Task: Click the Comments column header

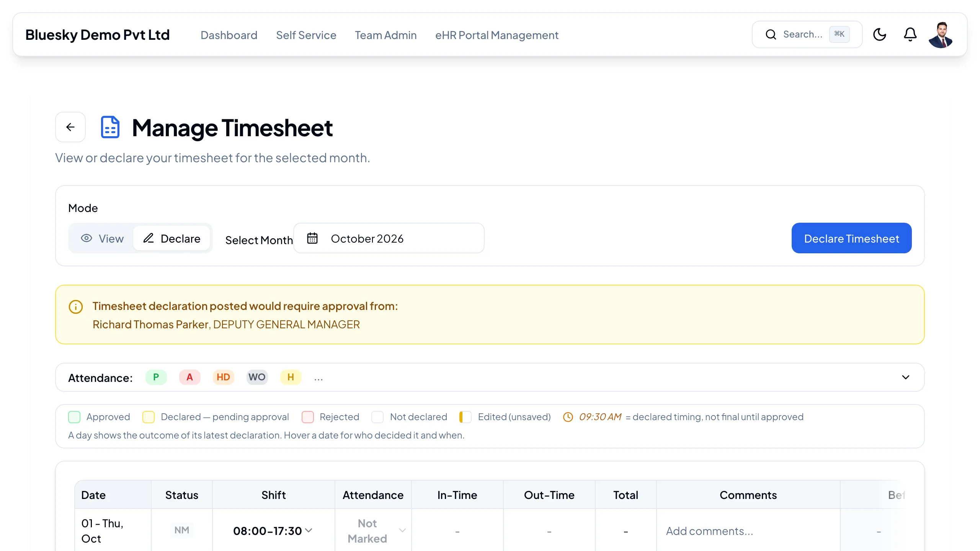Action: click(748, 495)
